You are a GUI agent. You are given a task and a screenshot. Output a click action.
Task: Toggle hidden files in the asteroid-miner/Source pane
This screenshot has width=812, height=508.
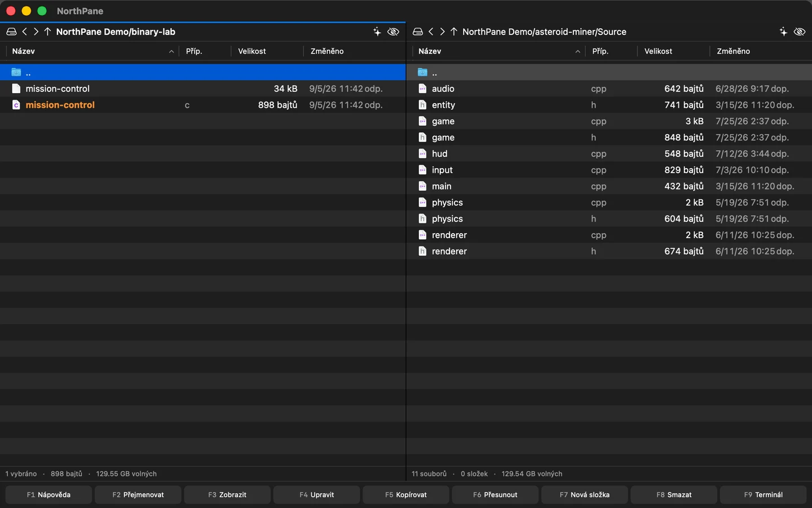pyautogui.click(x=800, y=32)
